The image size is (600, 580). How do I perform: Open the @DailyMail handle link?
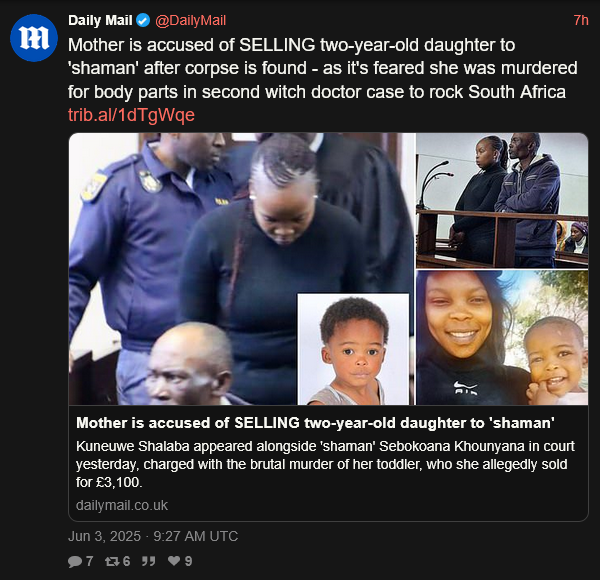tap(191, 20)
